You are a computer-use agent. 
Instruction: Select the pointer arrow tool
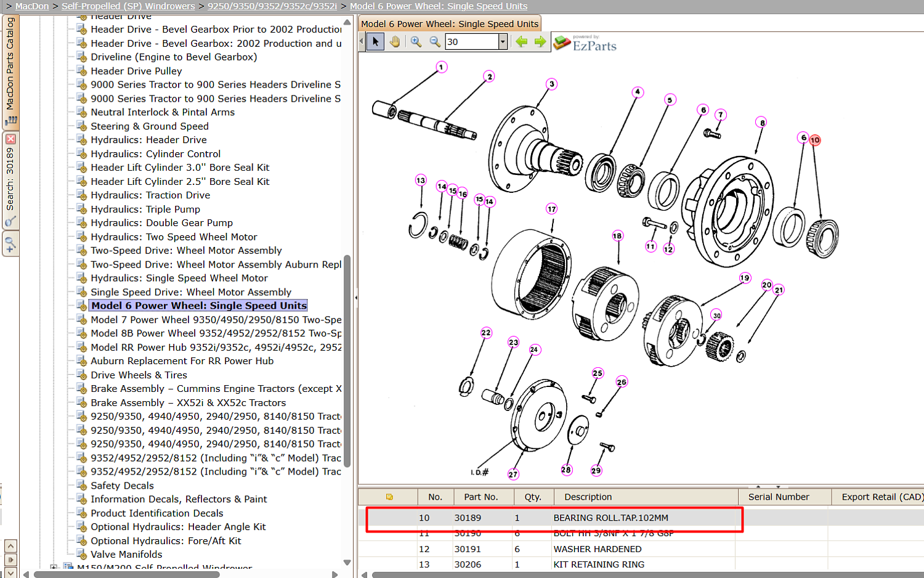click(x=375, y=42)
